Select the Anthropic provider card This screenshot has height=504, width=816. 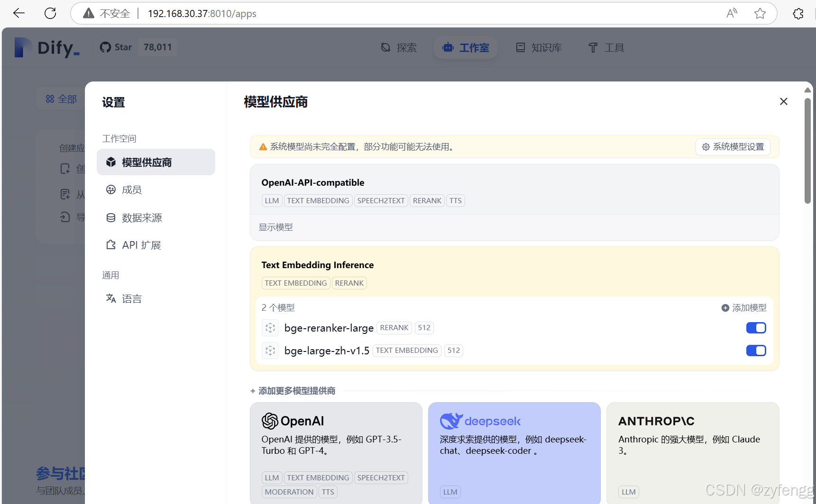tap(693, 453)
